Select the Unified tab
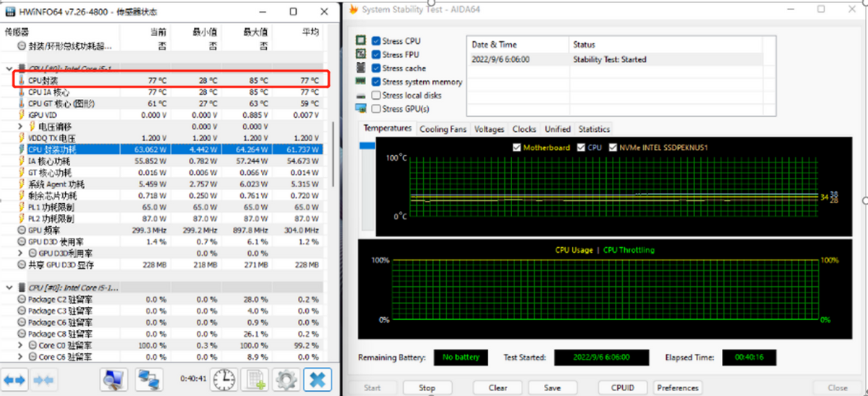 558,129
